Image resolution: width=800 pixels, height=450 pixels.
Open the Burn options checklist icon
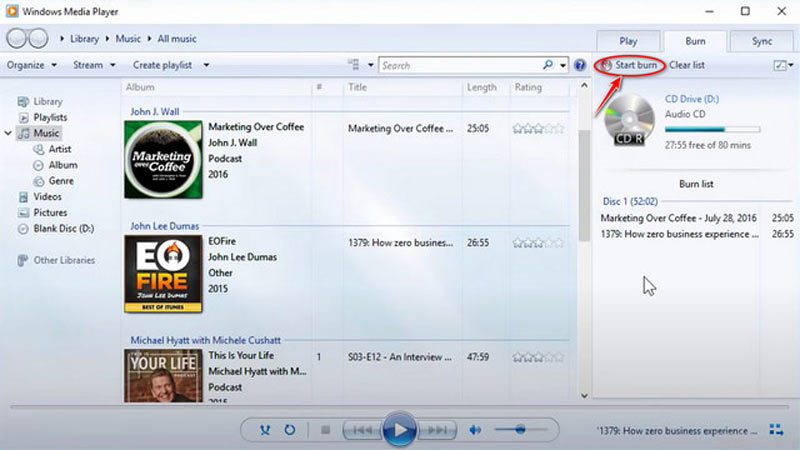pos(780,65)
